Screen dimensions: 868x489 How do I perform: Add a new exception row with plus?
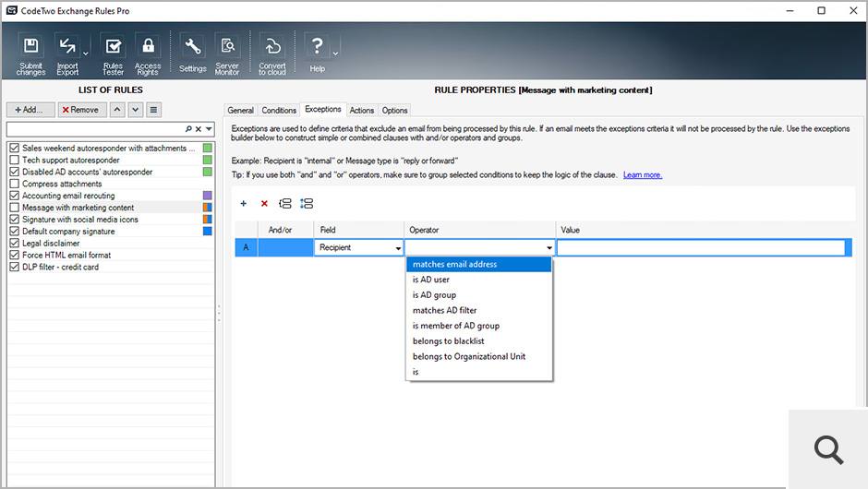point(244,204)
